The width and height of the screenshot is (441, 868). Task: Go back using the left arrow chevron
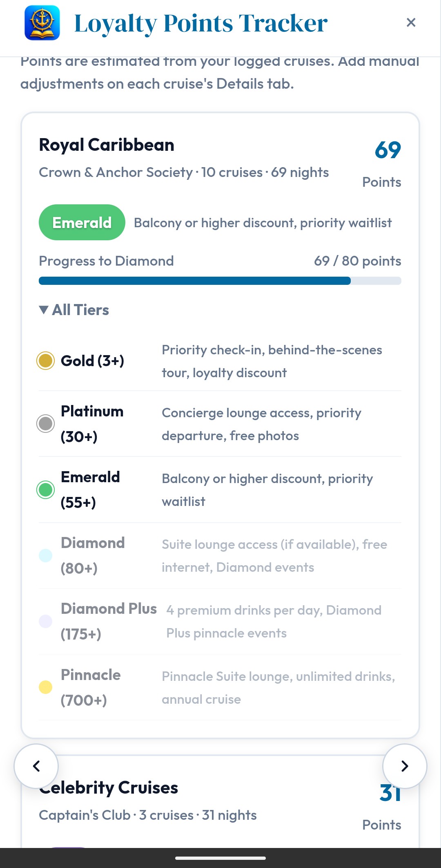pyautogui.click(x=37, y=766)
